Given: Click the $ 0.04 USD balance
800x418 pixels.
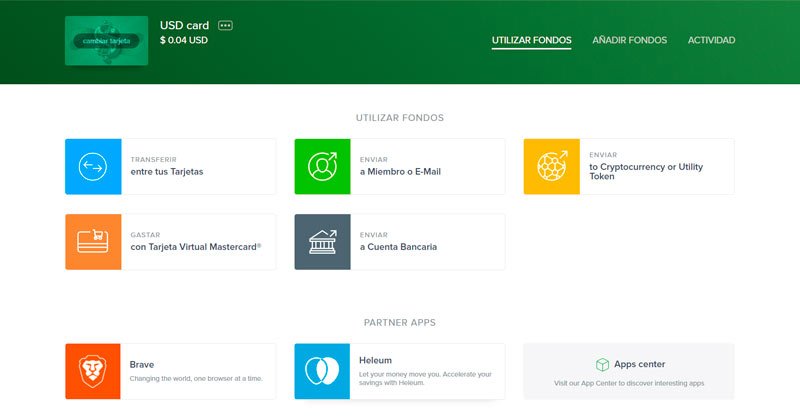Looking at the screenshot, I should (x=184, y=40).
